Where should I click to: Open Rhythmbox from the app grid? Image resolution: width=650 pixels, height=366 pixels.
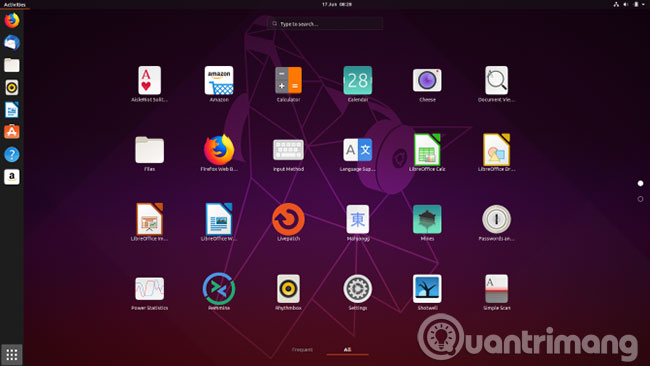288,288
